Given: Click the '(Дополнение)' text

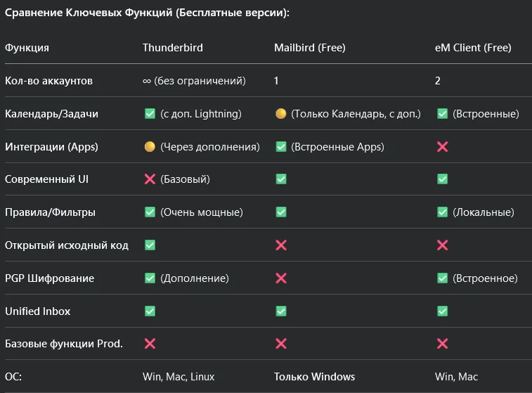Looking at the screenshot, I should coord(195,278).
